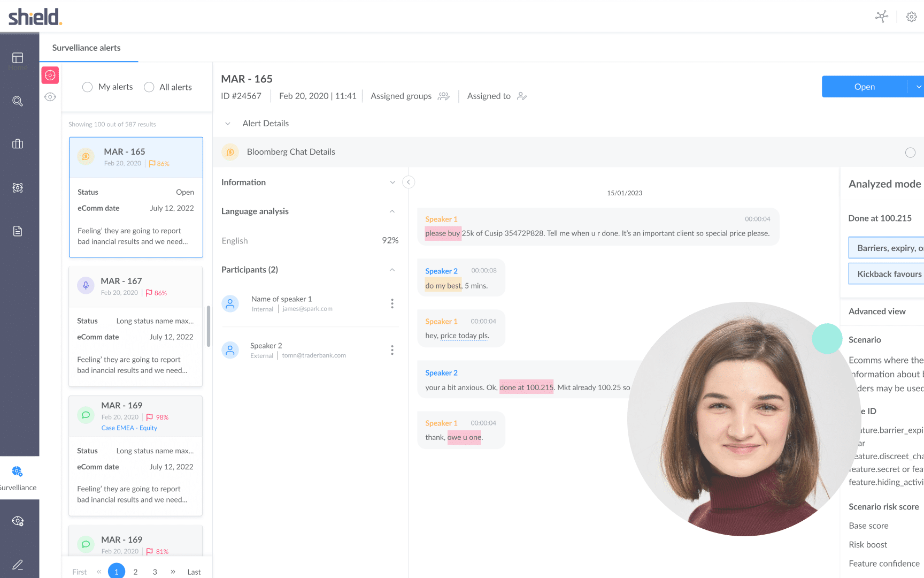This screenshot has height=578, width=924.
Task: Select the My alerts radio button
Action: [88, 87]
